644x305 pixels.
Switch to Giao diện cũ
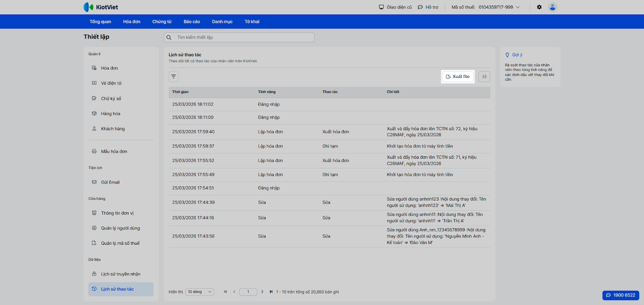pyautogui.click(x=395, y=7)
